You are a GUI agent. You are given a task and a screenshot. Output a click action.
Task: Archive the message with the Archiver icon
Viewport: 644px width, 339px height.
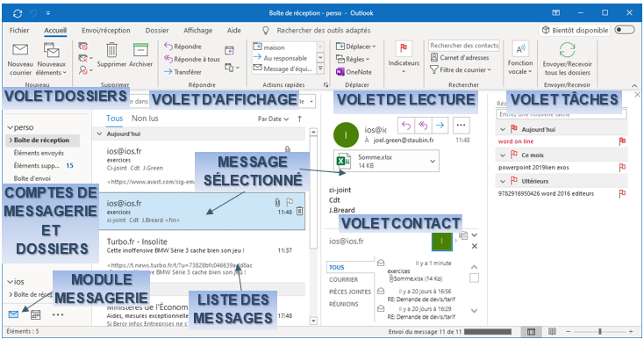coord(140,50)
